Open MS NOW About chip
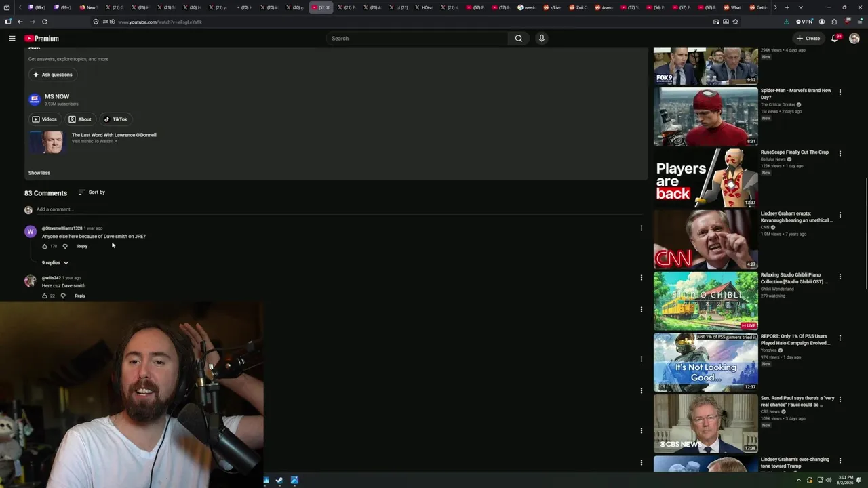 tap(80, 119)
